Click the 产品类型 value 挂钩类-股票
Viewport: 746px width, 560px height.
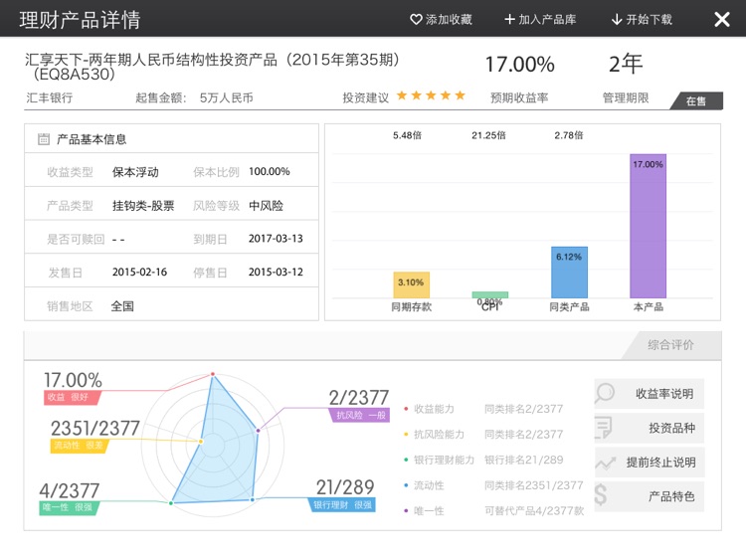click(x=143, y=206)
